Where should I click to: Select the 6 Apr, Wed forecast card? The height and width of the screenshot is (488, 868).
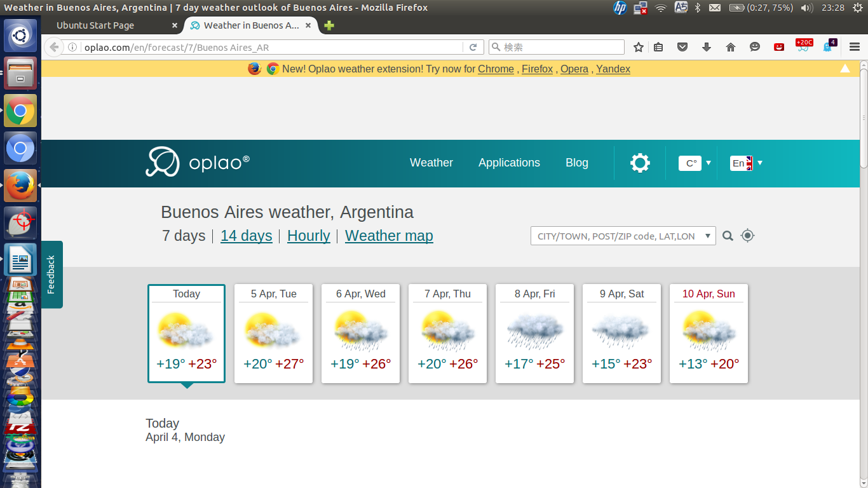[361, 334]
